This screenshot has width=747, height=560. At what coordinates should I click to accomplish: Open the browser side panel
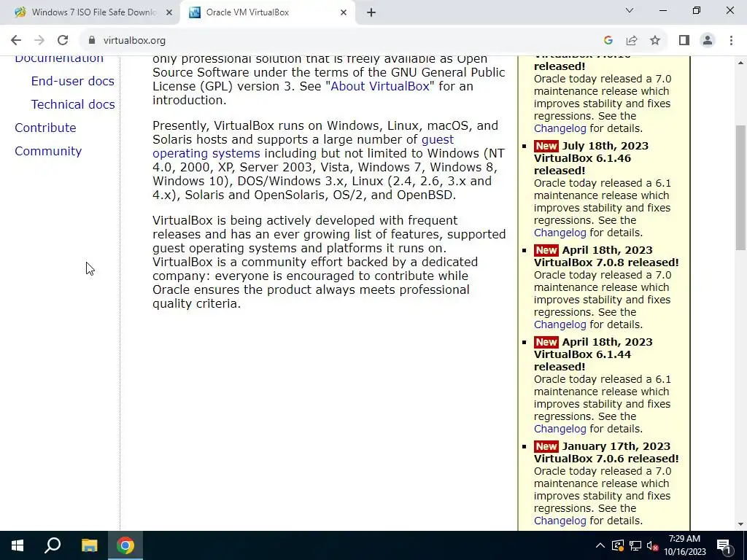tap(684, 41)
